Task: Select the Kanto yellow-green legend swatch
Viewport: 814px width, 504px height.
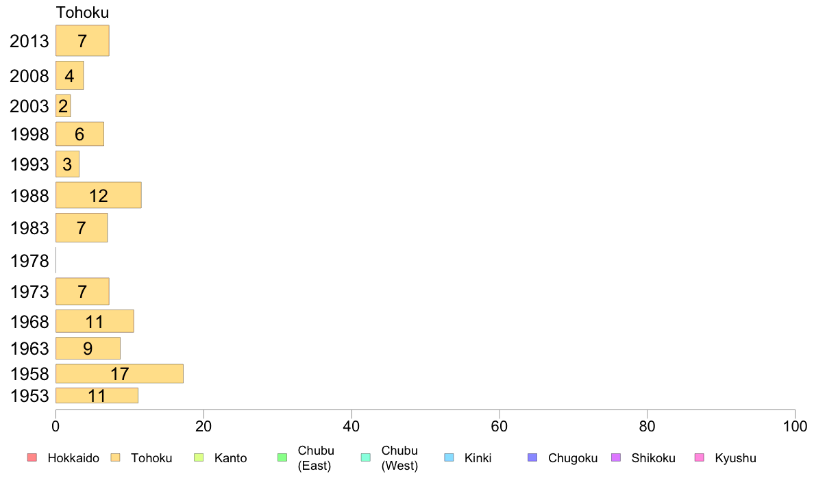Action: (199, 457)
